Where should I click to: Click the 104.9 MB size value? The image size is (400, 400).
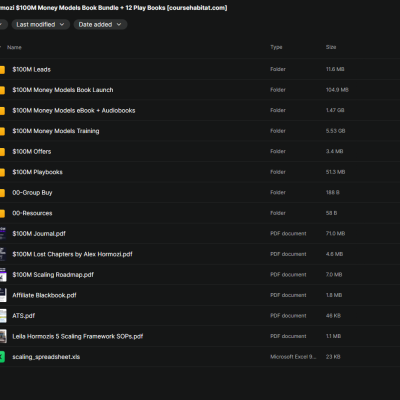pyautogui.click(x=337, y=90)
